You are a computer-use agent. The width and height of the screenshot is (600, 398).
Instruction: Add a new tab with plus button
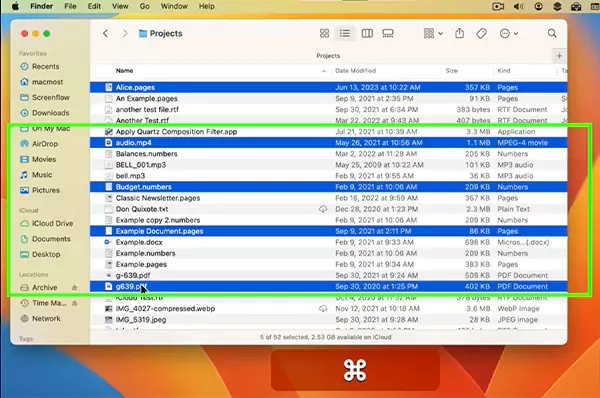tap(559, 56)
